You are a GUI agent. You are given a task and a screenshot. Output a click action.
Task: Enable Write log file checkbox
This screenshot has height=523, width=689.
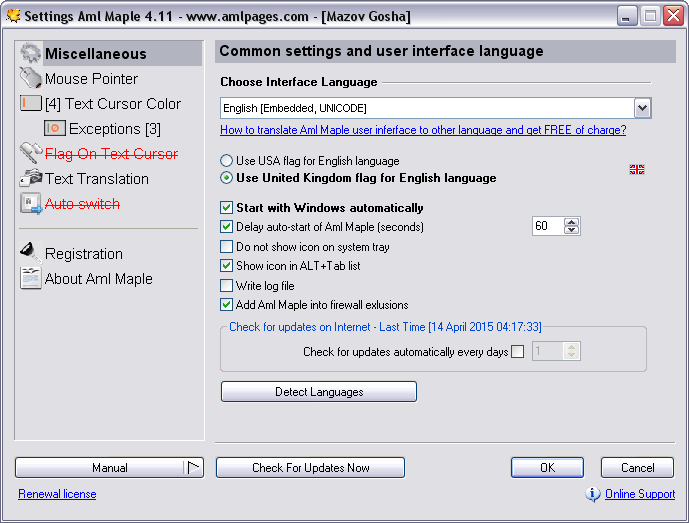click(x=226, y=286)
